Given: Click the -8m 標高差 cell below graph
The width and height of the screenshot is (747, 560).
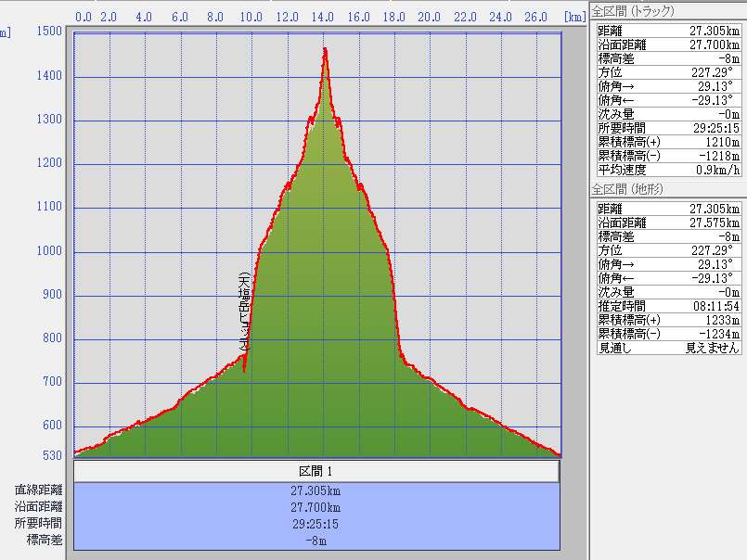Looking at the screenshot, I should (316, 541).
